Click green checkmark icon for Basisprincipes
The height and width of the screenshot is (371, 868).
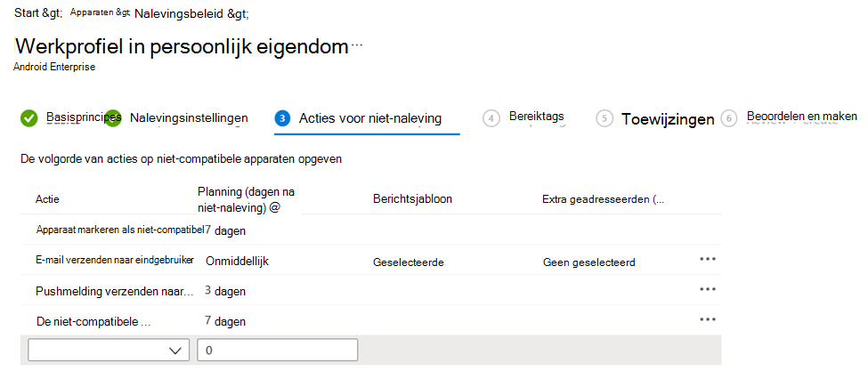click(x=28, y=118)
